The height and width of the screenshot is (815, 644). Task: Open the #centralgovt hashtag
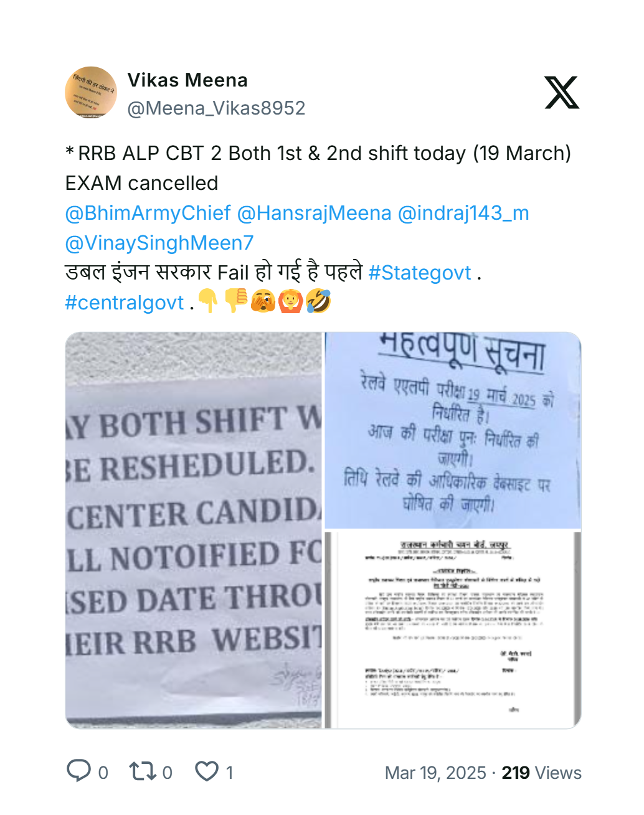125,303
